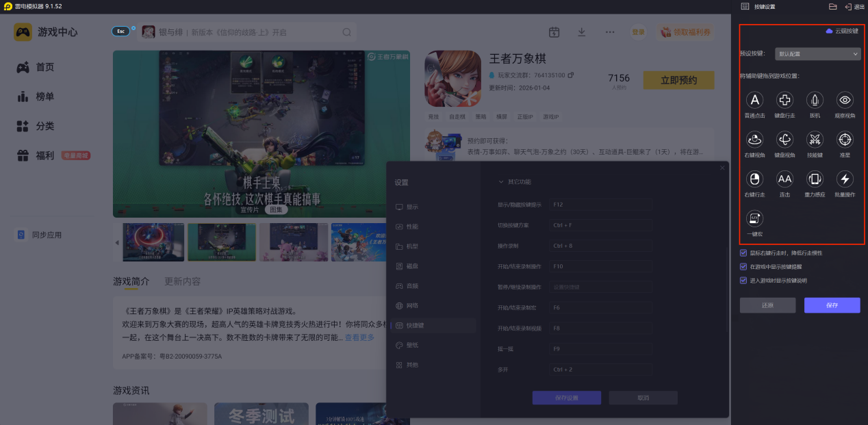Select the 快捷键 settings tab
The image size is (868, 425).
tap(433, 326)
